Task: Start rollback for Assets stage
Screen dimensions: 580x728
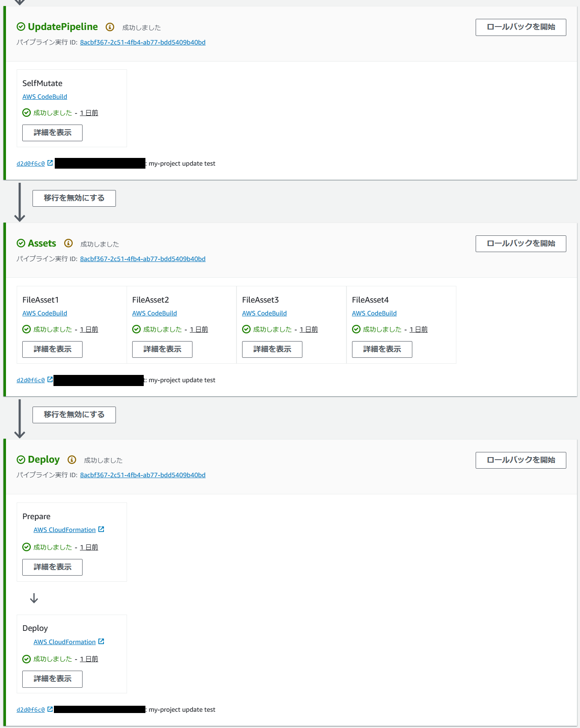Action: [x=521, y=244]
